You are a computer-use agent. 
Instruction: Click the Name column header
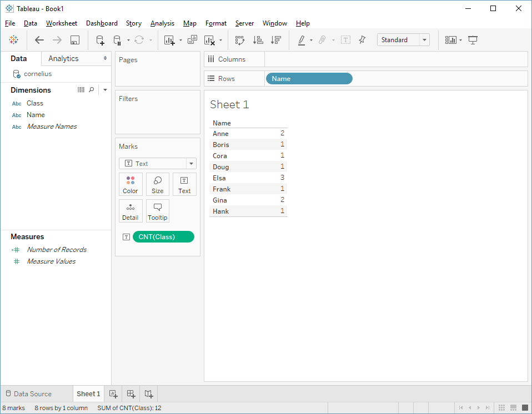click(x=222, y=123)
